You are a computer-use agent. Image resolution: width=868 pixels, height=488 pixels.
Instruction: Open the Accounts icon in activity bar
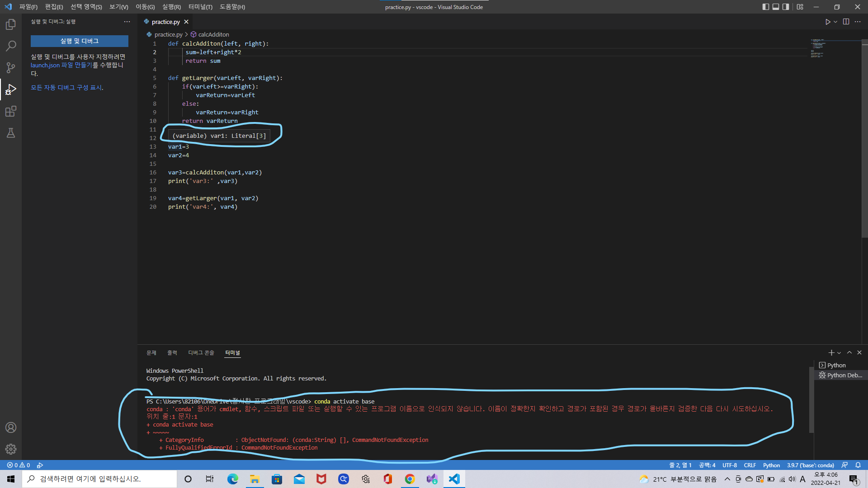[x=11, y=427]
